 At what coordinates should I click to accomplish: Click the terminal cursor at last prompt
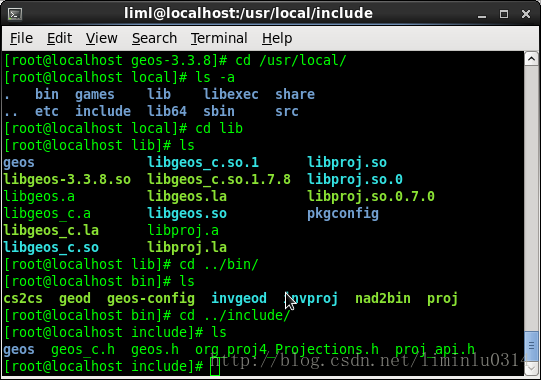pos(215,367)
